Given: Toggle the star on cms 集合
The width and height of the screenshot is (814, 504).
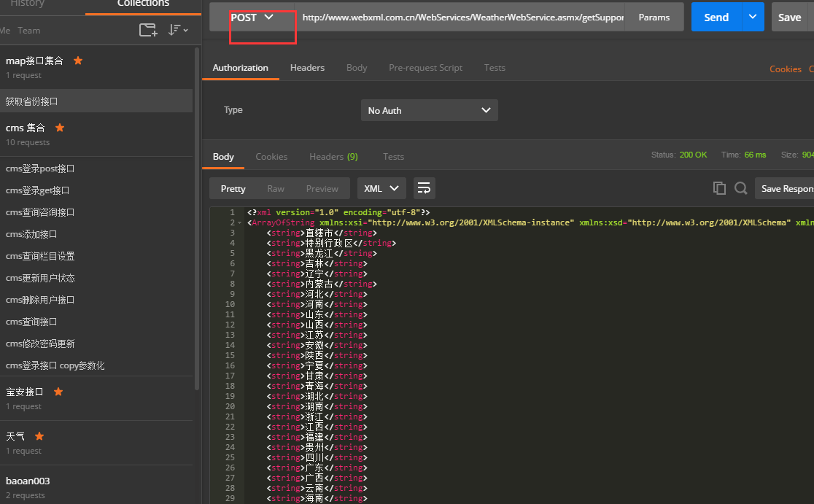Looking at the screenshot, I should pyautogui.click(x=60, y=128).
